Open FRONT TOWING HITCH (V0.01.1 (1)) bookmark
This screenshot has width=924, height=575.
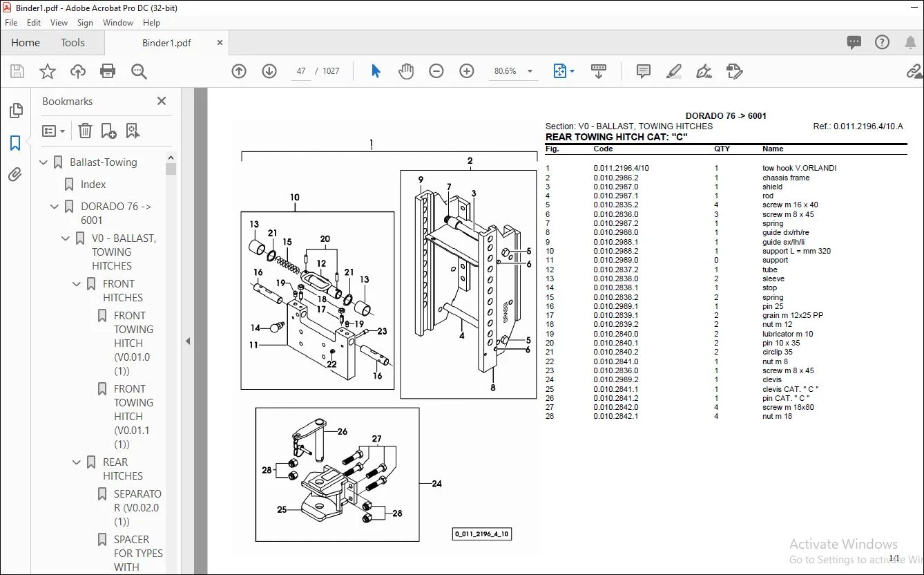point(133,417)
